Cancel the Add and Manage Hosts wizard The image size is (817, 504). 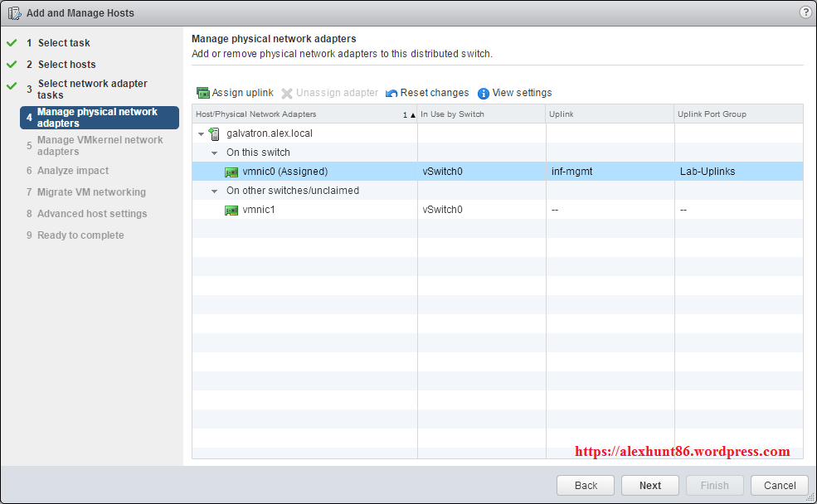click(x=779, y=486)
